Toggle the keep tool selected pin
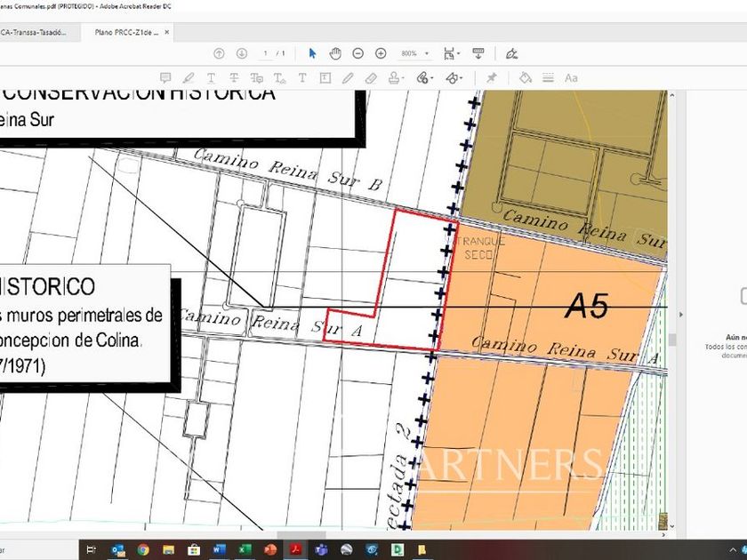 pyautogui.click(x=491, y=78)
